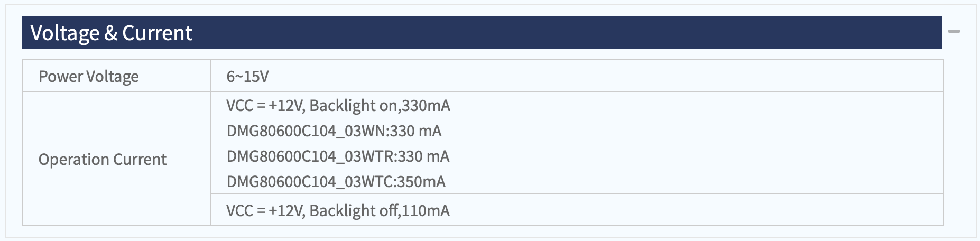Click the DMG80600C104_03WN:330 mA entry

point(334,131)
